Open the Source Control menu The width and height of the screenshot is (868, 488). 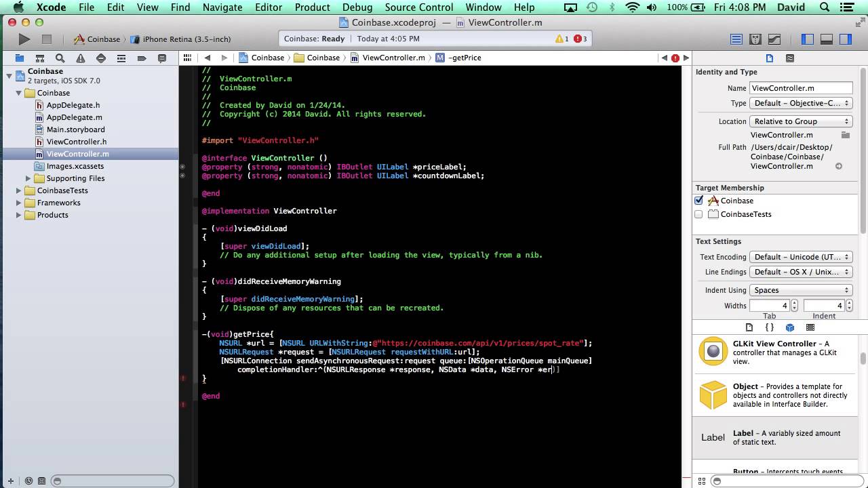pos(419,7)
